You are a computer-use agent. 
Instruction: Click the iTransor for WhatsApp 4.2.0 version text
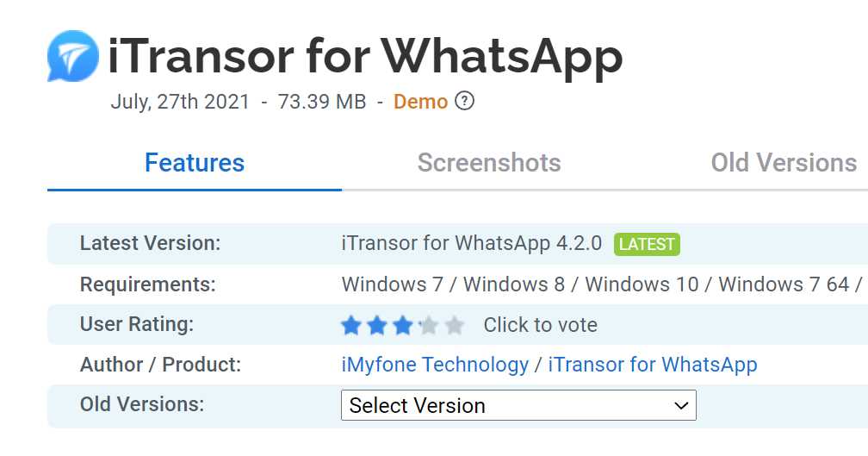tap(471, 244)
